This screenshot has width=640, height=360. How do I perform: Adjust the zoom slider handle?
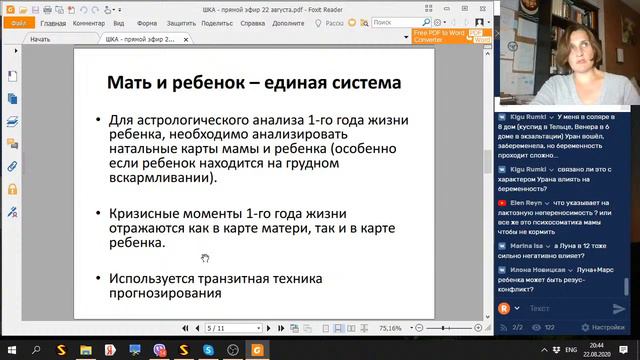coord(443,328)
